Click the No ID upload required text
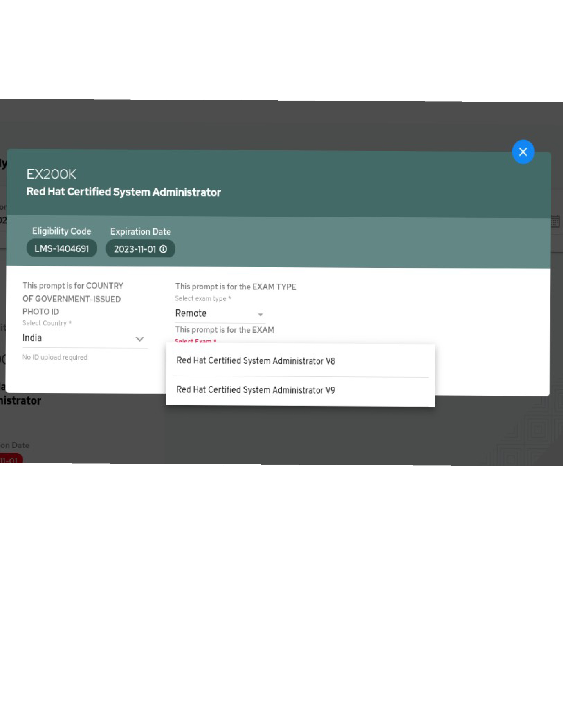This screenshot has height=728, width=563. click(55, 357)
